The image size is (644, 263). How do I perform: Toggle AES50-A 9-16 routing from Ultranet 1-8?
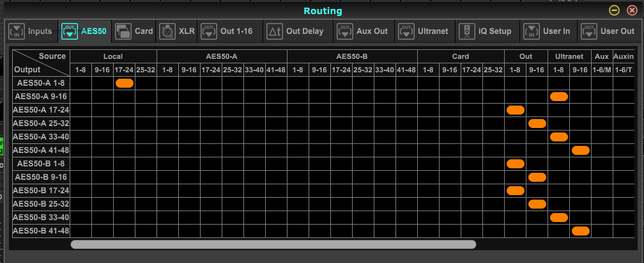pyautogui.click(x=559, y=97)
